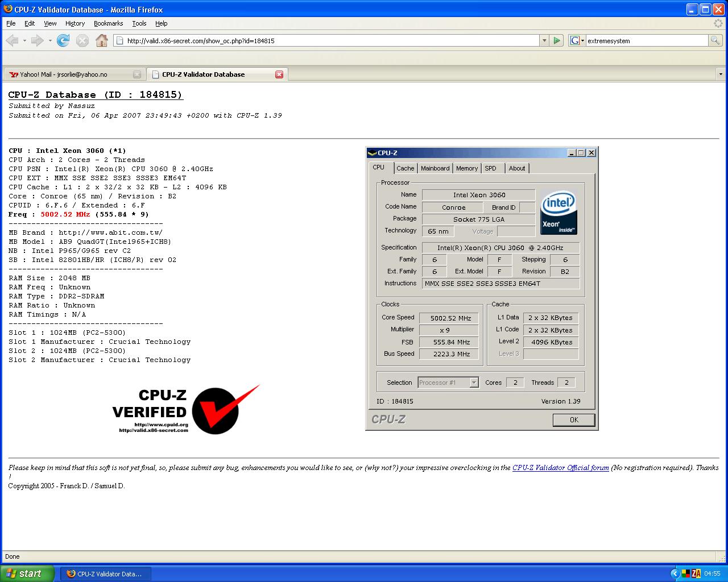Image resolution: width=728 pixels, height=582 pixels.
Task: Open the Bookmarks menu
Action: point(109,23)
